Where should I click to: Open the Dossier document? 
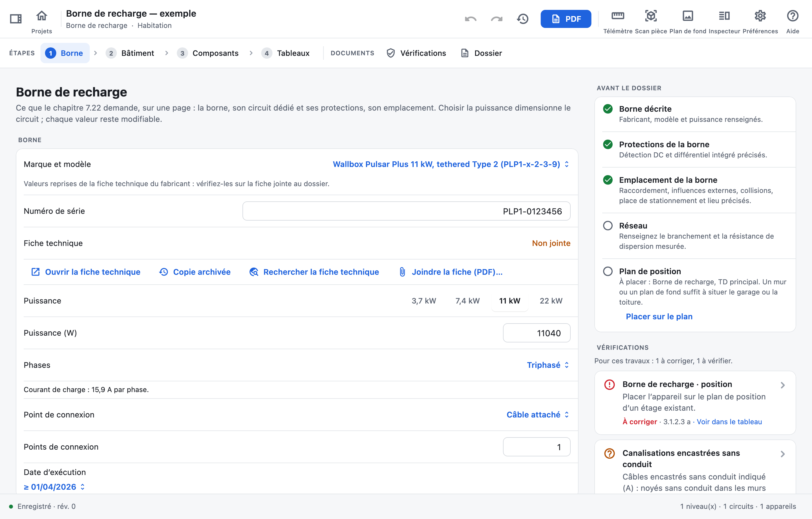[x=481, y=53]
